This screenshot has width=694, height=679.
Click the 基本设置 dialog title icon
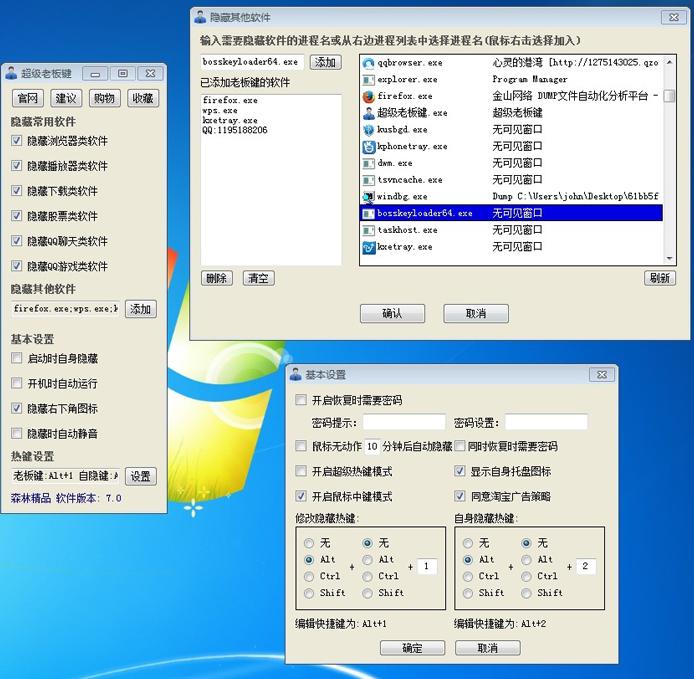pos(296,374)
